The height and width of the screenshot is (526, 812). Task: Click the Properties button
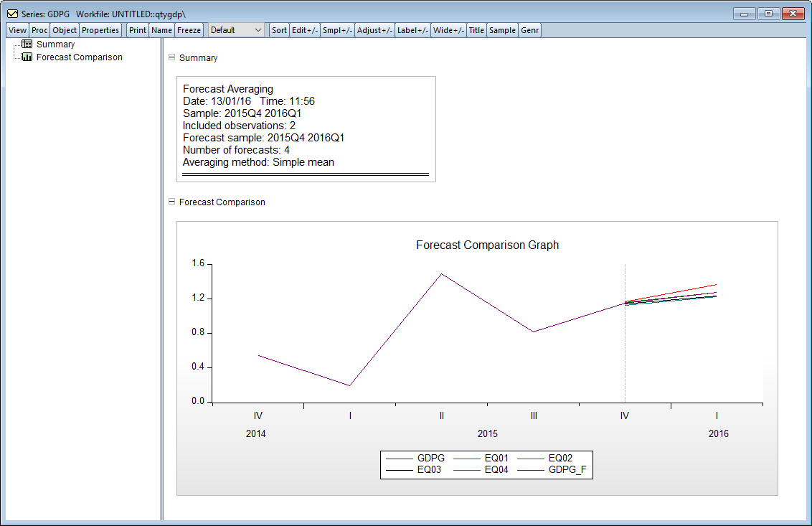click(100, 30)
